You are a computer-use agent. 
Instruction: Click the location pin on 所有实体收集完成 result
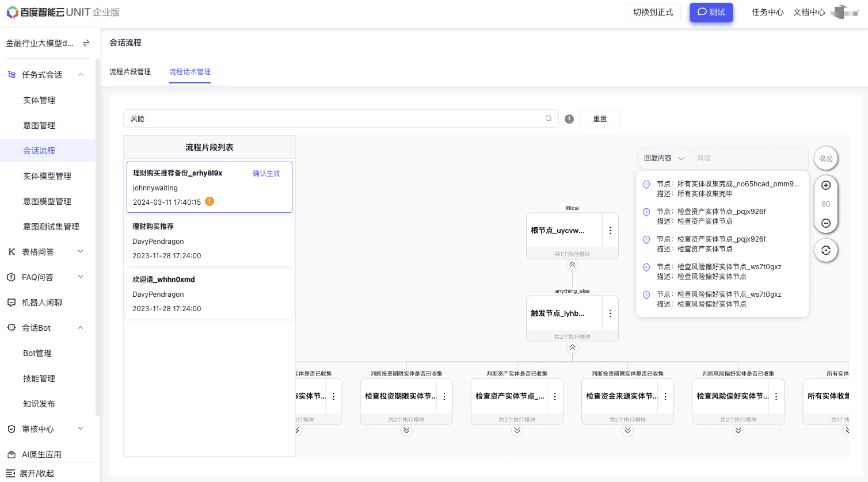coord(646,185)
